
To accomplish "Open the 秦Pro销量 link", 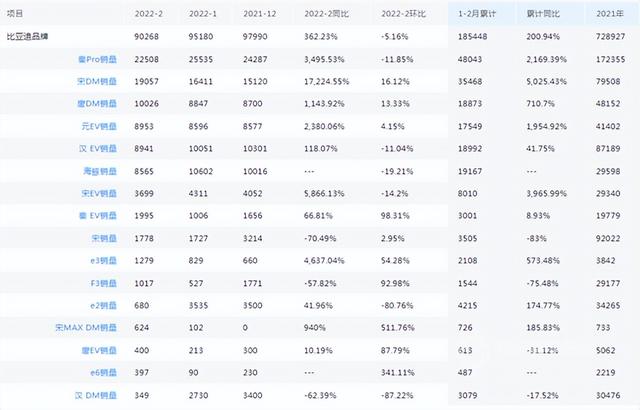I will click(97, 59).
